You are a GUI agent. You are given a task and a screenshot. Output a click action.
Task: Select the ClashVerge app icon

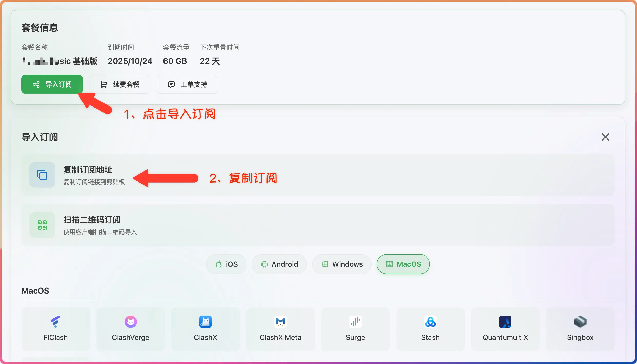point(130,322)
